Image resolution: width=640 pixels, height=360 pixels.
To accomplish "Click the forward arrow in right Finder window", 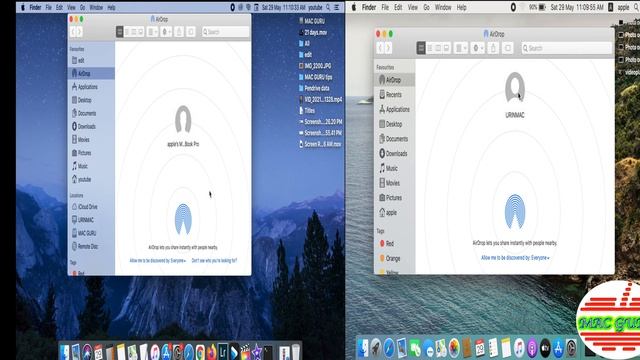I will (388, 48).
